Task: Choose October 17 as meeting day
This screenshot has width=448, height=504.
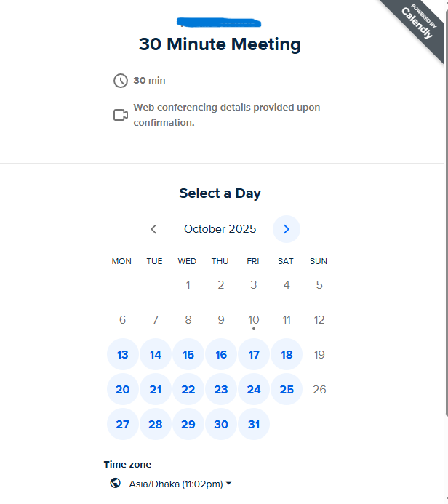Action: [x=254, y=355]
